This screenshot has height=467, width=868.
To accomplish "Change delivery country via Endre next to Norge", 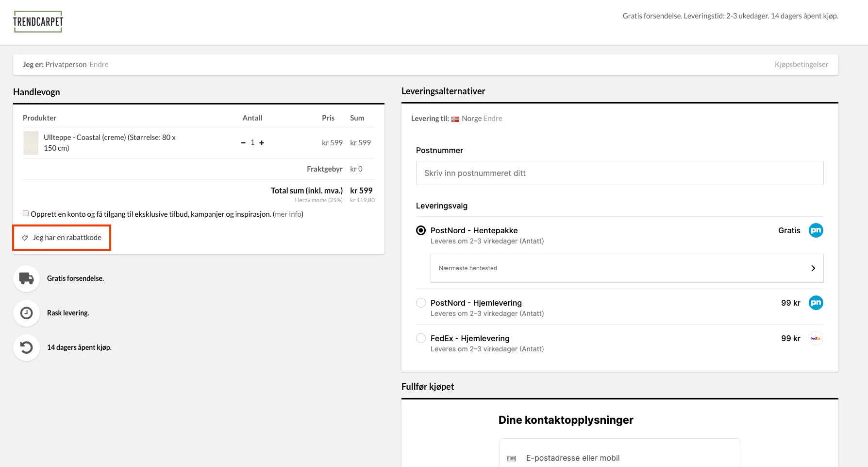I will [x=493, y=119].
